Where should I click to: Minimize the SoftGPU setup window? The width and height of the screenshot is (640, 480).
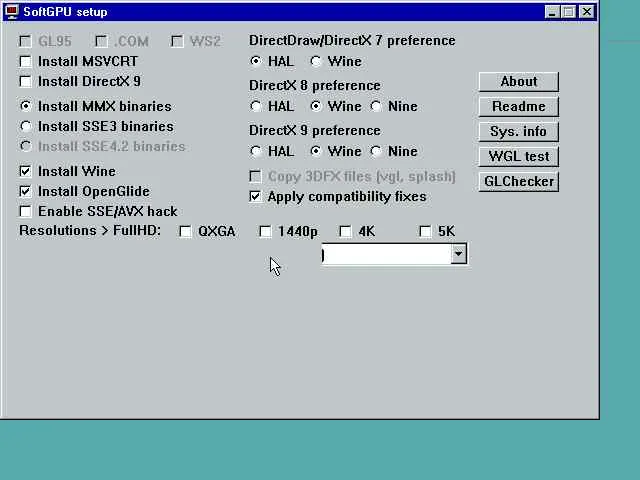pos(552,11)
